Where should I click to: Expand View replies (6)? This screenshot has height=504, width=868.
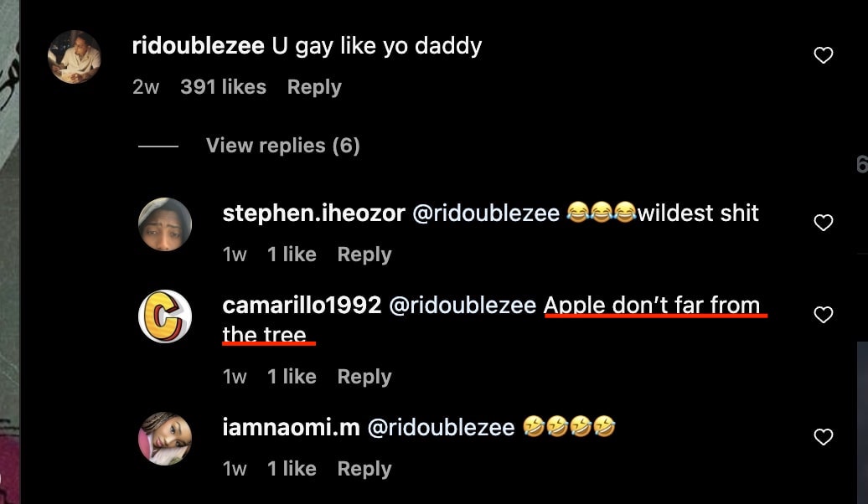[283, 146]
